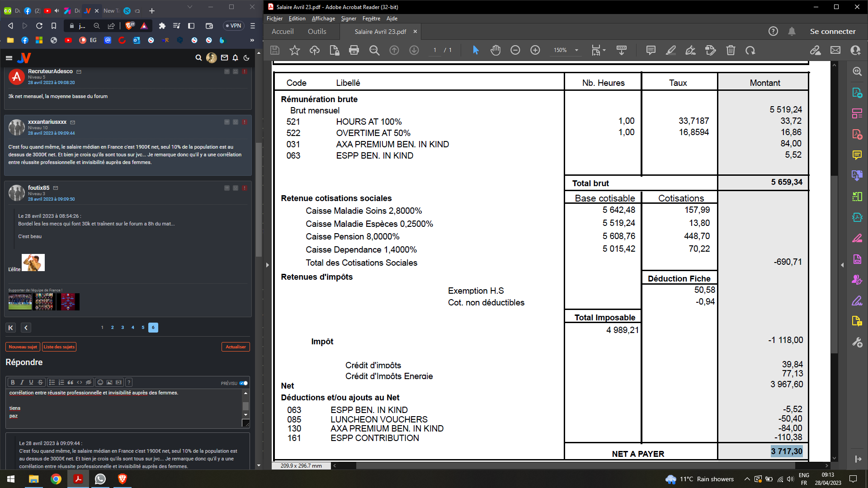Open the add comment note tool
Viewport: 868px width, 488px height.
click(x=651, y=50)
